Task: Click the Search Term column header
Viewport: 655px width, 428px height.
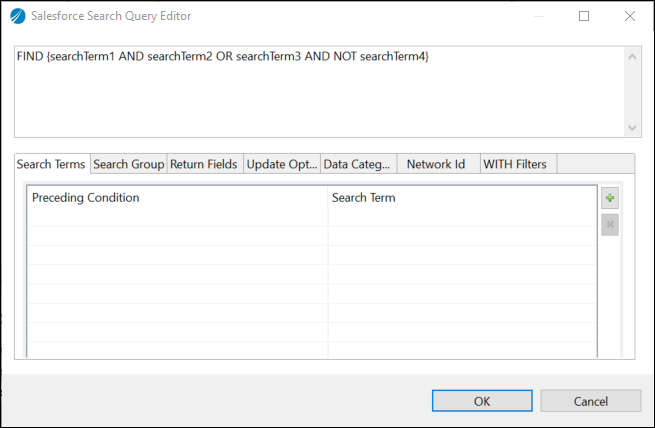Action: 460,198
